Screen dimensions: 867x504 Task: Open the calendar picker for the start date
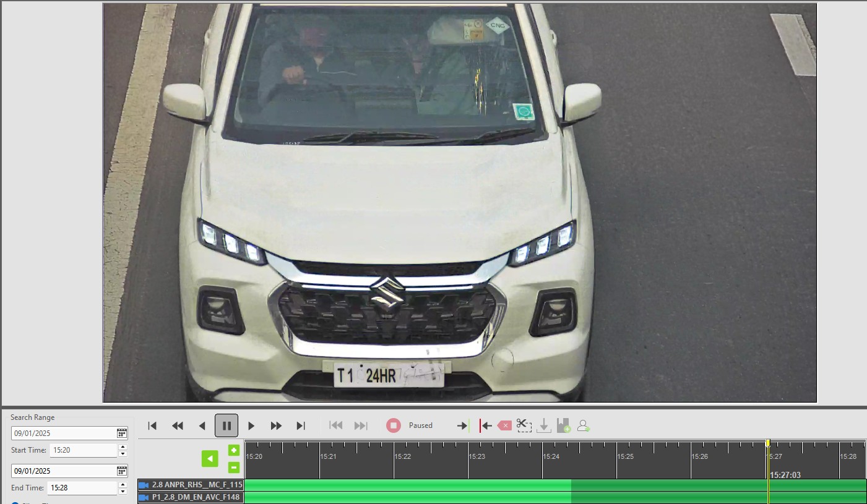click(121, 432)
